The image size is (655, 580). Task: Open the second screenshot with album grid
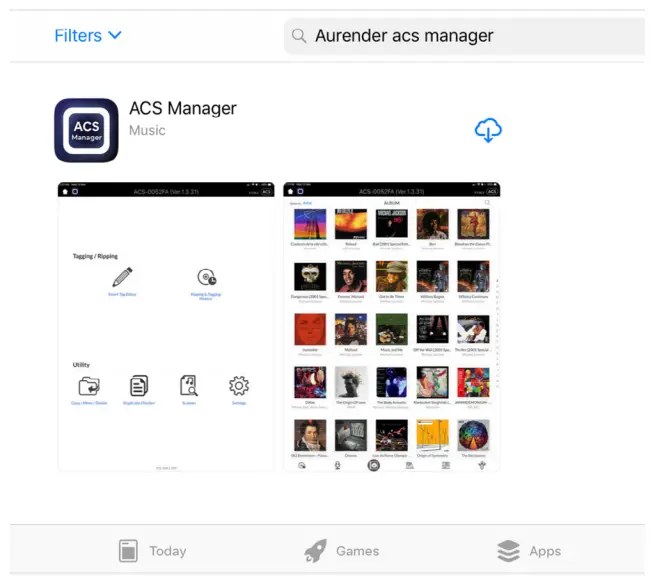pos(392,327)
